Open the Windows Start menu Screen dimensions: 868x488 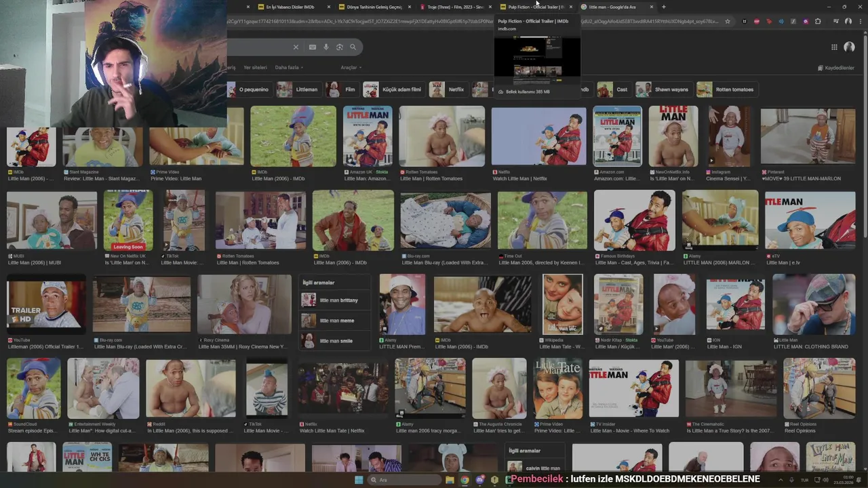[359, 480]
